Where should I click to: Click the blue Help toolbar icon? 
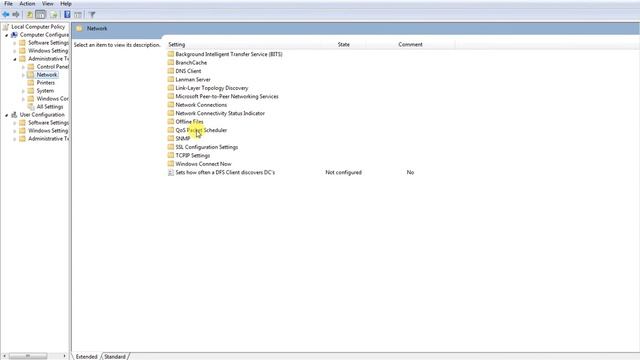67,15
